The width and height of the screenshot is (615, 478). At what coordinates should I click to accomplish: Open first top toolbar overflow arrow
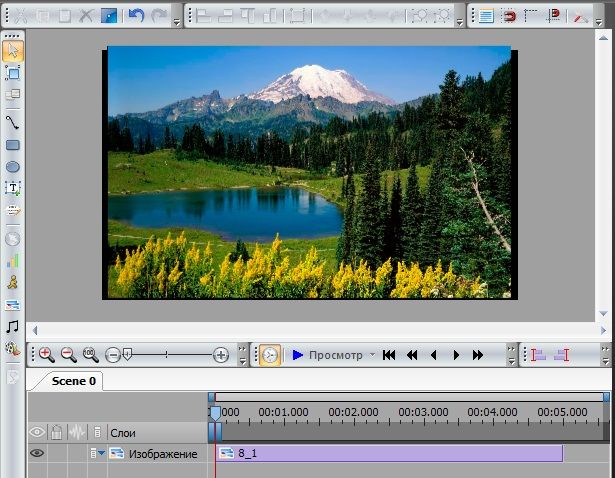(176, 20)
